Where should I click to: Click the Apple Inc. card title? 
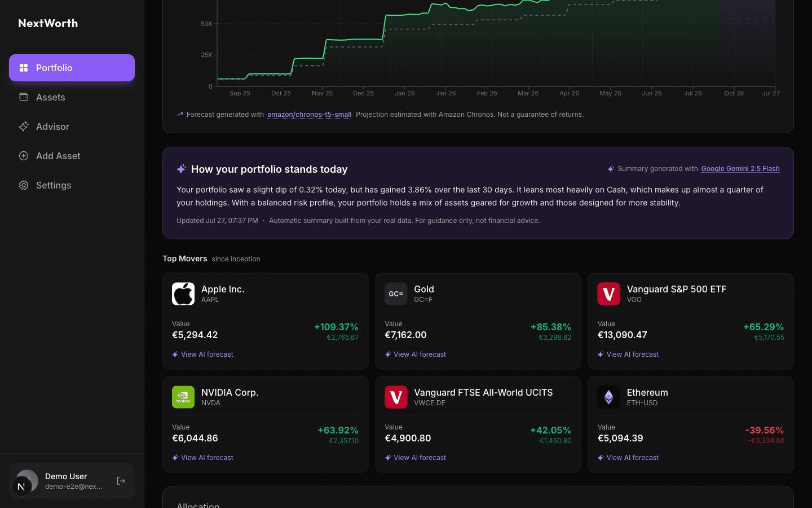(223, 289)
